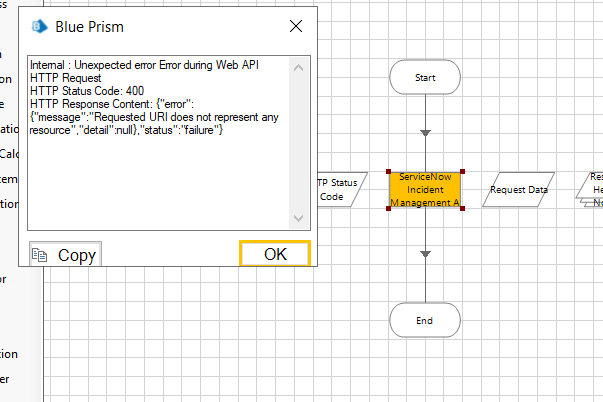Click the copy pages icon
The image size is (603, 402).
pos(40,255)
